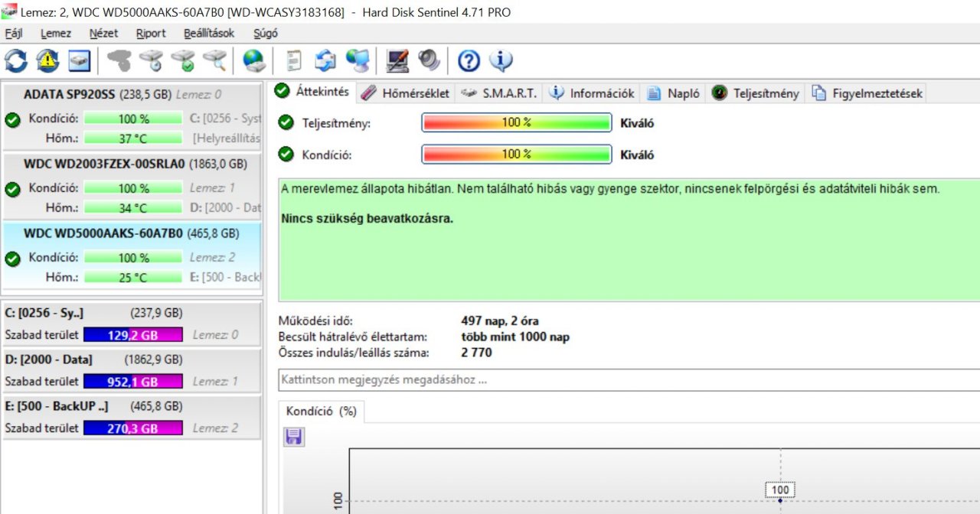Click the comment field Kattintson megjegyzés megadásához

[629, 379]
